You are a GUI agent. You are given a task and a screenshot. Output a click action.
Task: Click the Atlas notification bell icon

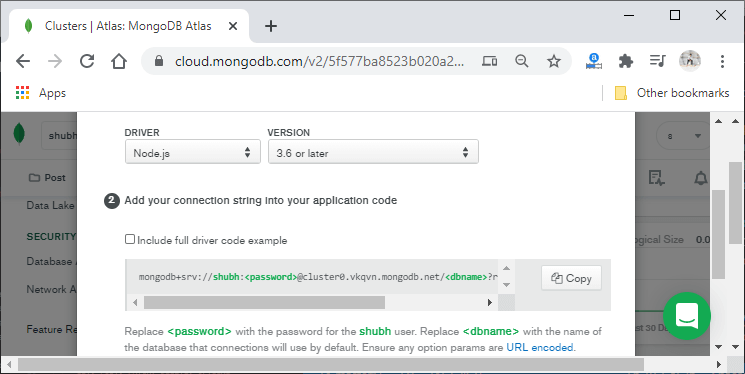coord(700,178)
